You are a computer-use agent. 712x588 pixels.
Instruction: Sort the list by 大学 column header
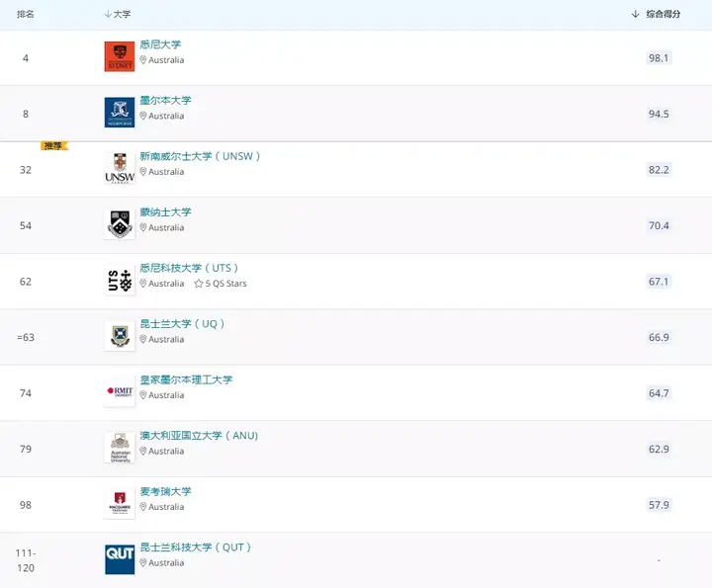pyautogui.click(x=118, y=14)
